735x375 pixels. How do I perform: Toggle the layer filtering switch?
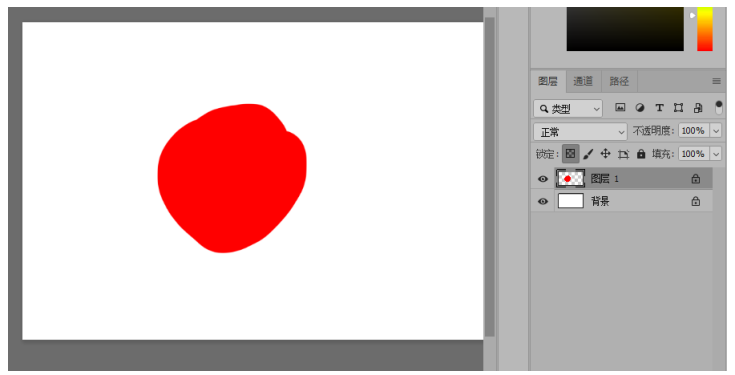tap(719, 108)
